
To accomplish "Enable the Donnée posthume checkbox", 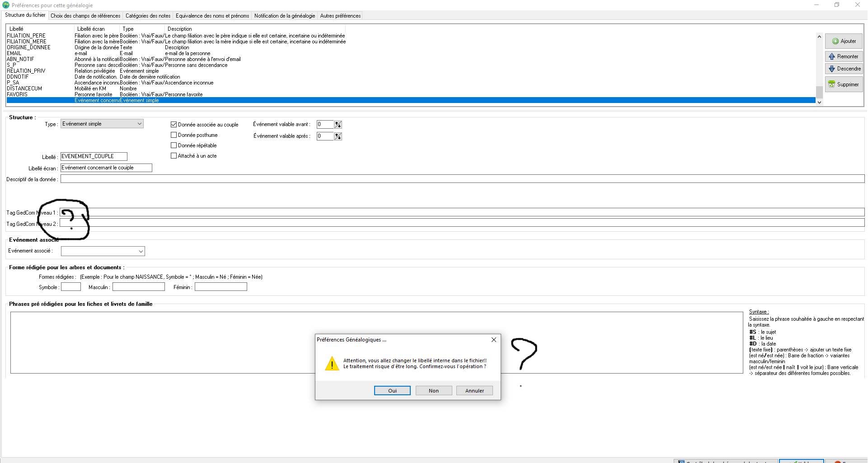I will 174,135.
